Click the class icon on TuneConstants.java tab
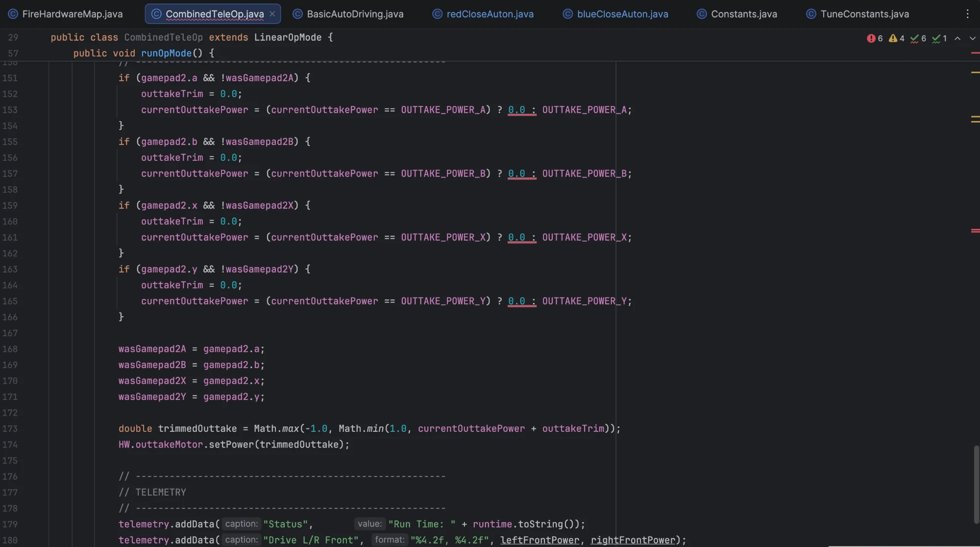 coord(811,14)
